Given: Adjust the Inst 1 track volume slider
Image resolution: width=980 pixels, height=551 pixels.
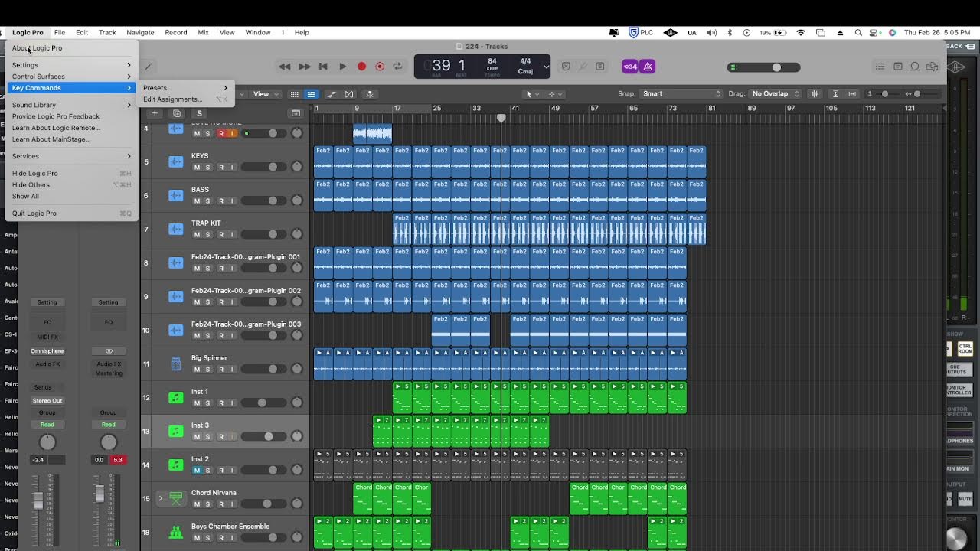Looking at the screenshot, I should [x=262, y=403].
